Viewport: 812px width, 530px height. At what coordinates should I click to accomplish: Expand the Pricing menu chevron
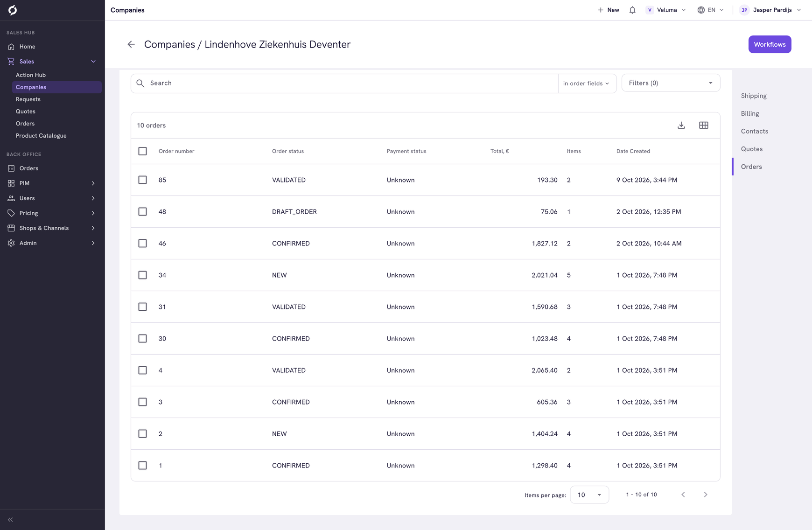tap(93, 213)
